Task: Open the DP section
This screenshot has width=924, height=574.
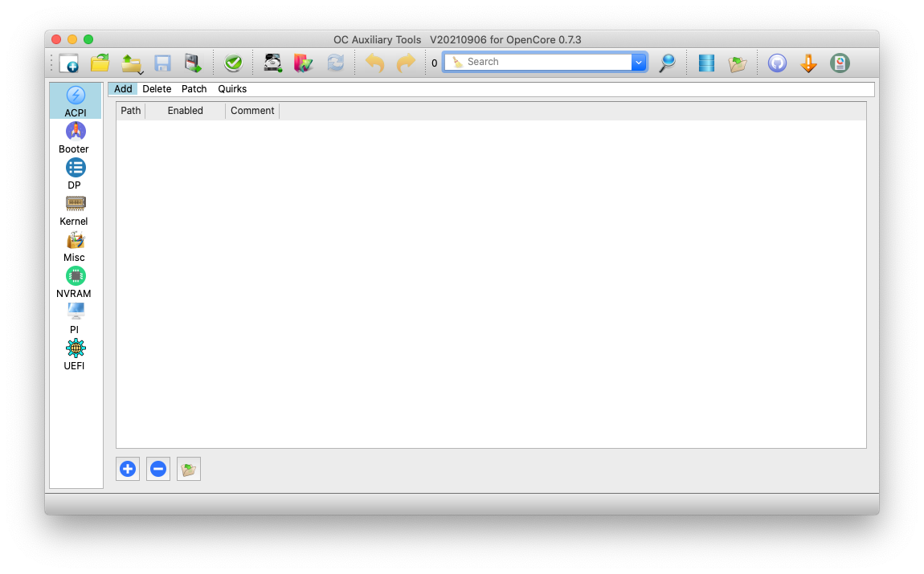Action: [x=75, y=173]
